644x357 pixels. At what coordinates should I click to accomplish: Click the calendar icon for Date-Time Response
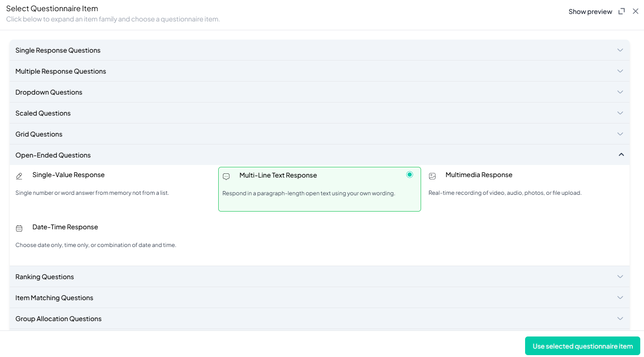pos(19,228)
